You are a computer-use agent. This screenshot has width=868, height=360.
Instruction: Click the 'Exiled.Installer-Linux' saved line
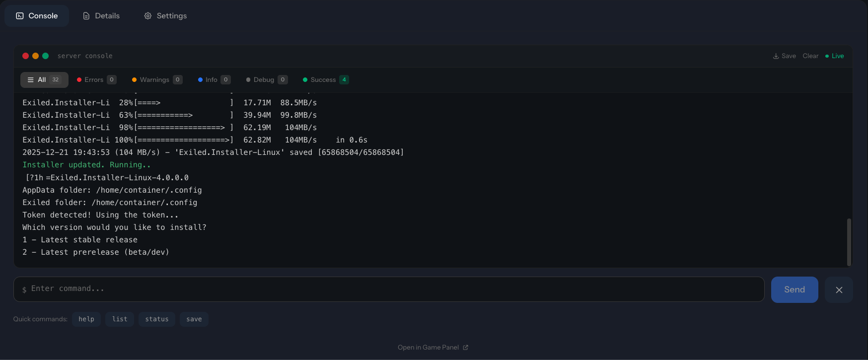213,152
